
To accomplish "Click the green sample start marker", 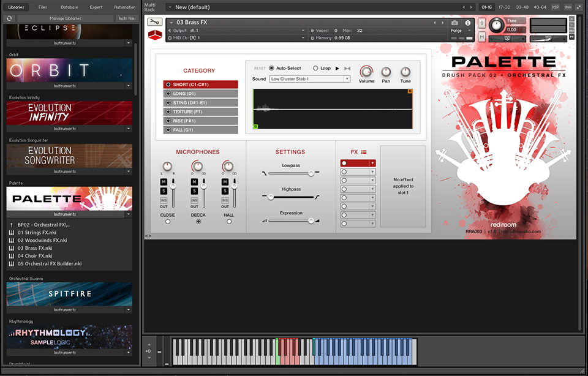I will (x=255, y=127).
